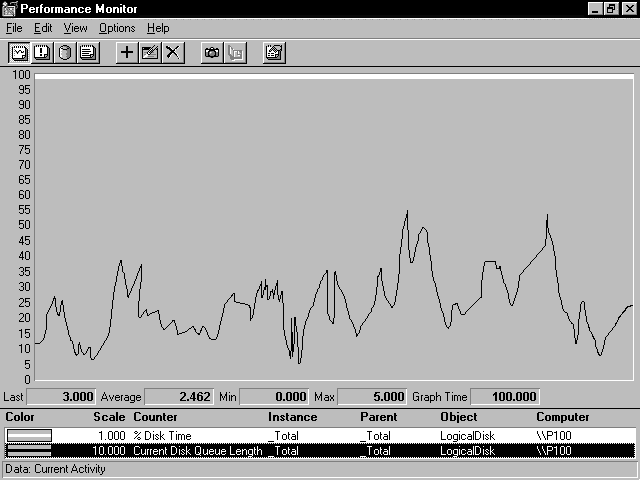The width and height of the screenshot is (640, 480).
Task: Click the Computer column header
Action: pyautogui.click(x=562, y=417)
